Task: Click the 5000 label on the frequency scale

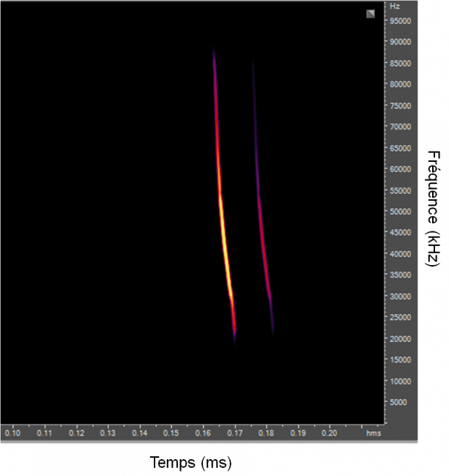Action: pyautogui.click(x=396, y=403)
